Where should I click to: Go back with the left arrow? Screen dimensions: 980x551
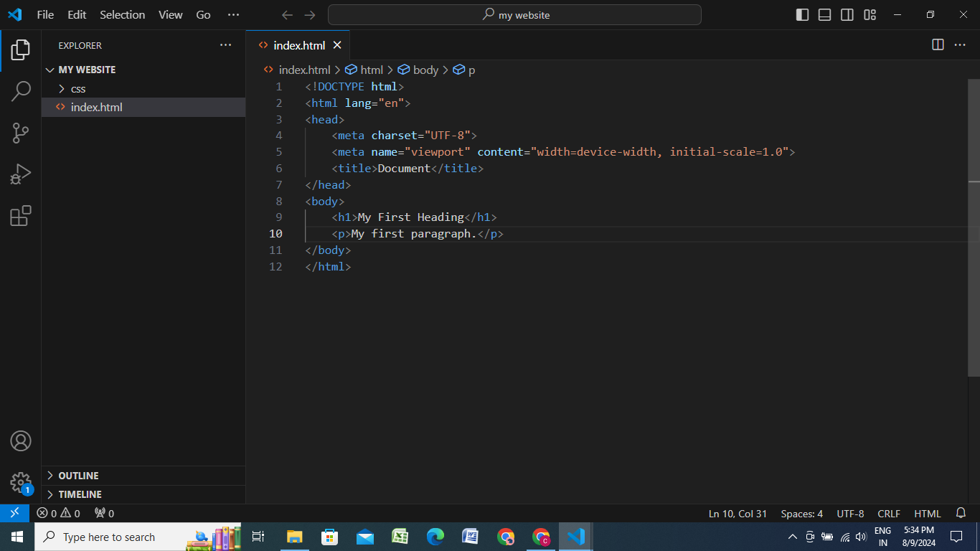287,14
